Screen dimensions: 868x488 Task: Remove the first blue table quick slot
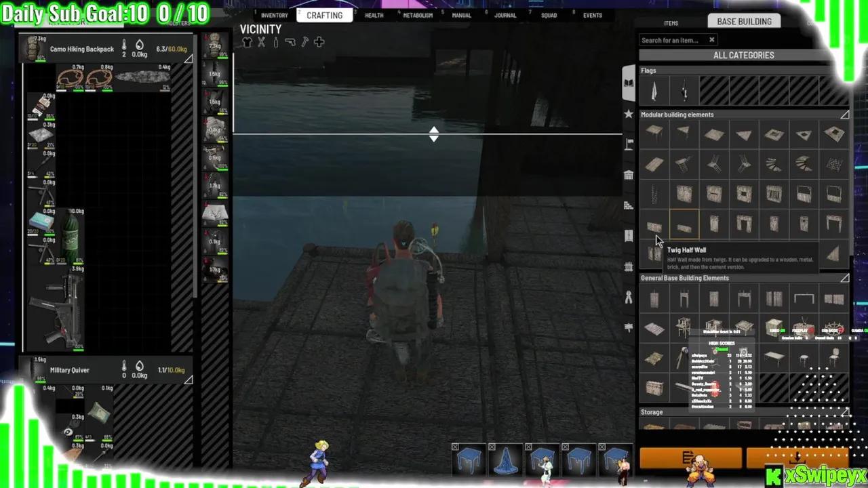(x=455, y=447)
